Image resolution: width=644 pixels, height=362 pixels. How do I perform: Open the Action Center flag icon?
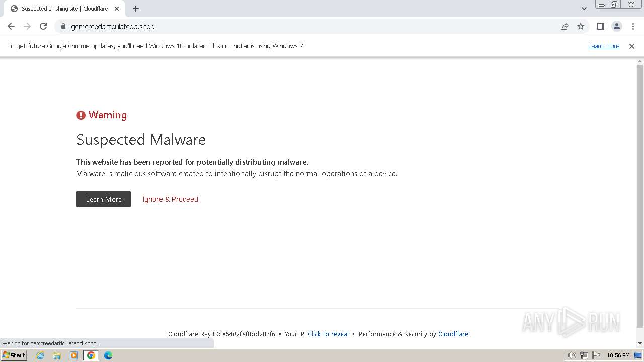tap(596, 355)
